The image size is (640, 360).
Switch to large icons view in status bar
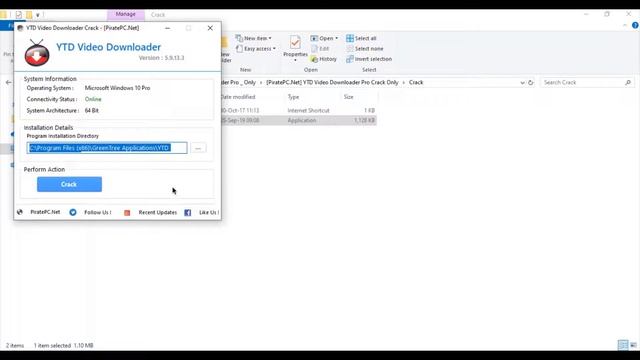[633, 345]
